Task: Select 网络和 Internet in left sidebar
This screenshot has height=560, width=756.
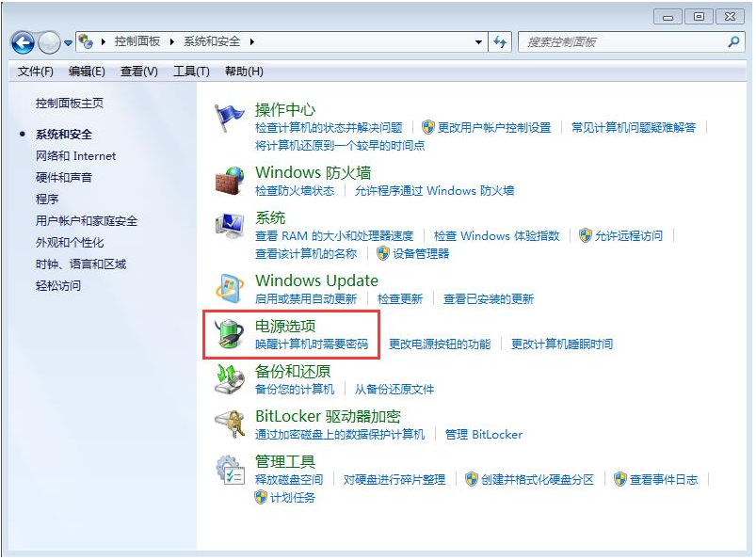Action: tap(76, 156)
